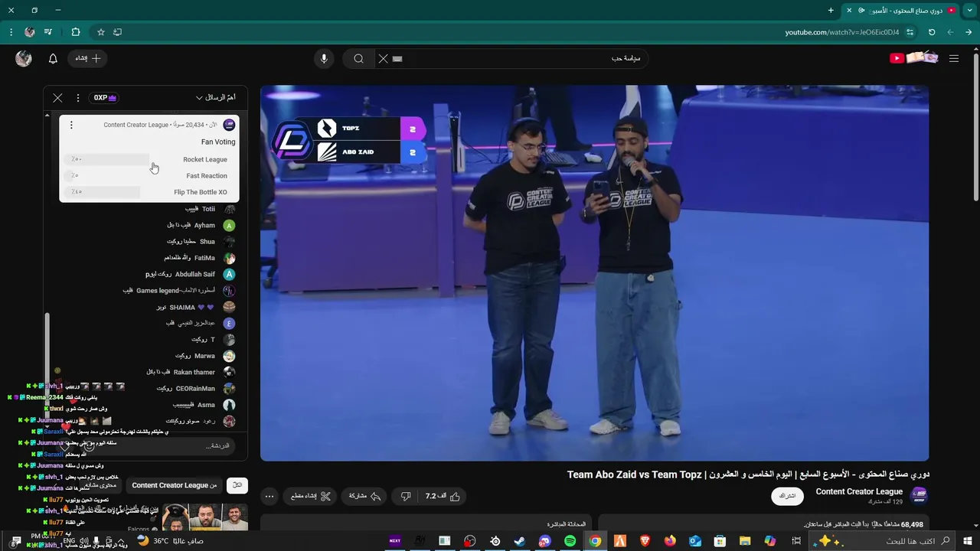Clear the search box with X icon

point(384,59)
